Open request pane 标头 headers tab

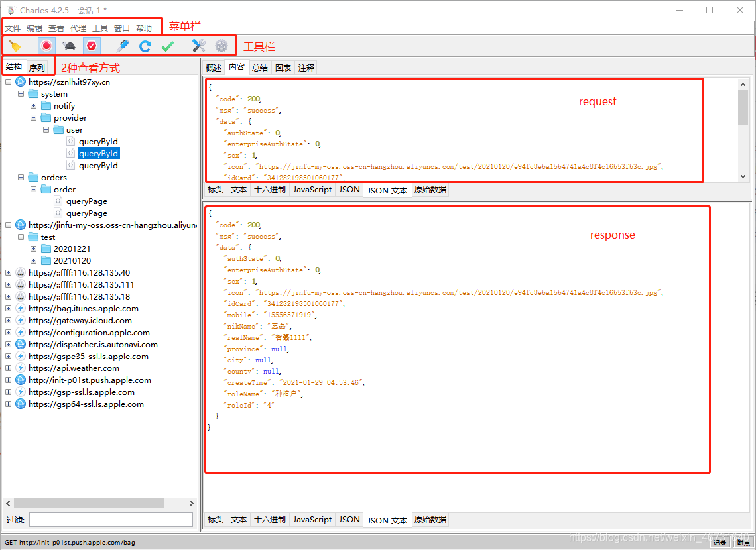(215, 190)
